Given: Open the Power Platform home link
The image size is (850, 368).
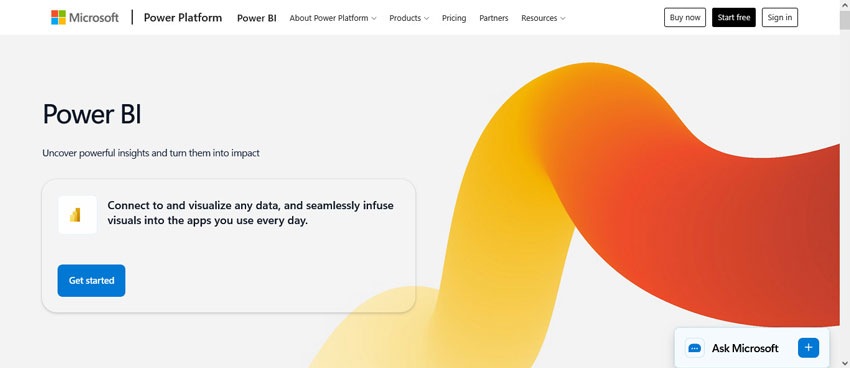Looking at the screenshot, I should [183, 17].
